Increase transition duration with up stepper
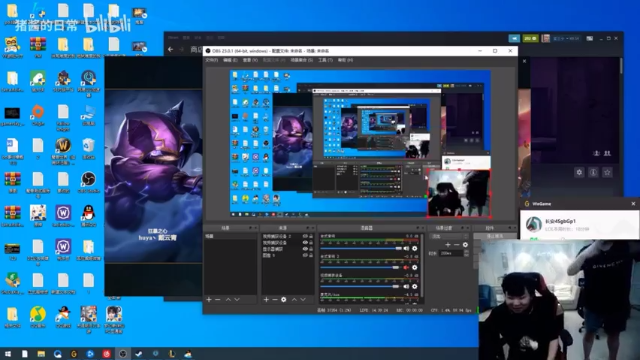Screen dimensions: 640x360 point(466,251)
